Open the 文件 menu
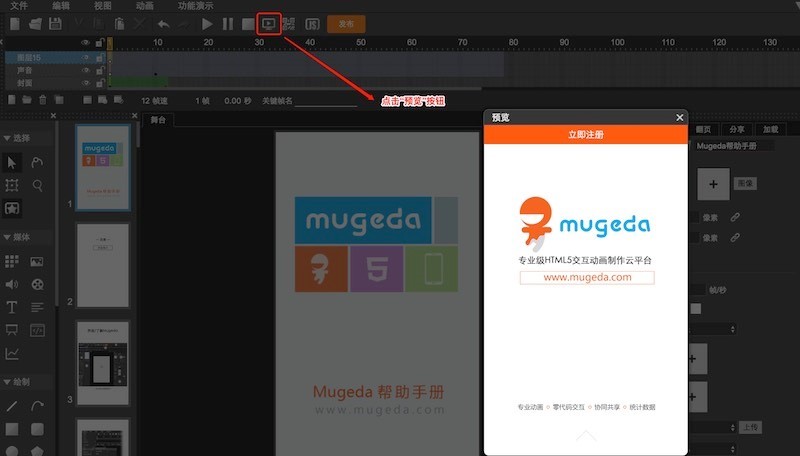 click(x=18, y=5)
